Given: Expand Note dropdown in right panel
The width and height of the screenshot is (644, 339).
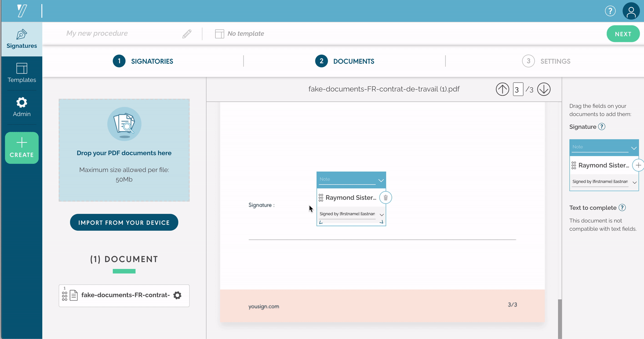Looking at the screenshot, I should point(634,148).
